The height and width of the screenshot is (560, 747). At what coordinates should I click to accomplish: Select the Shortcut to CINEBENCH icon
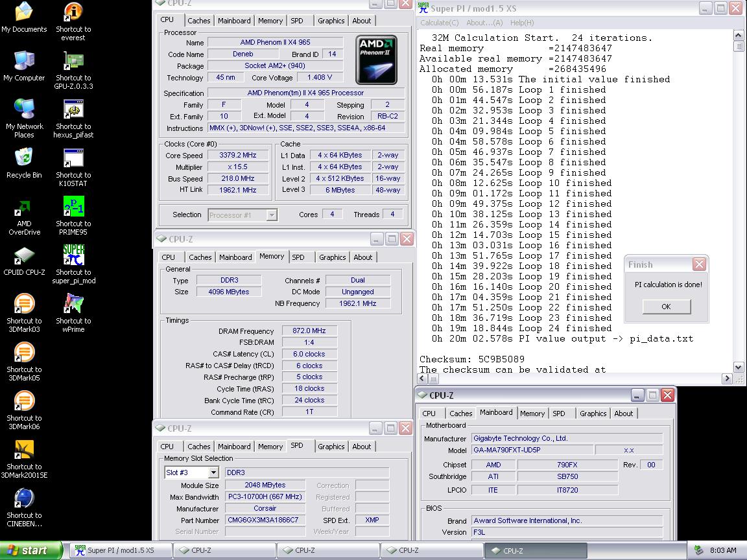coord(24,507)
